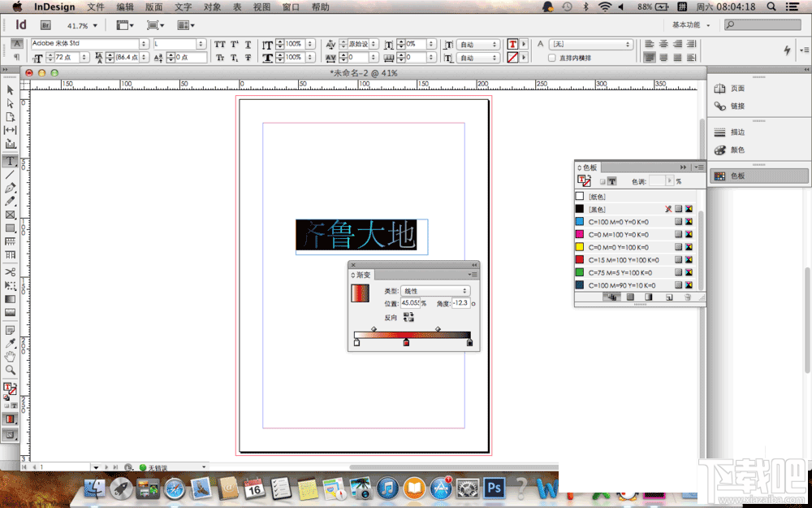Toggle Show Gradient Swatches button
812x508 pixels.
pyautogui.click(x=648, y=297)
